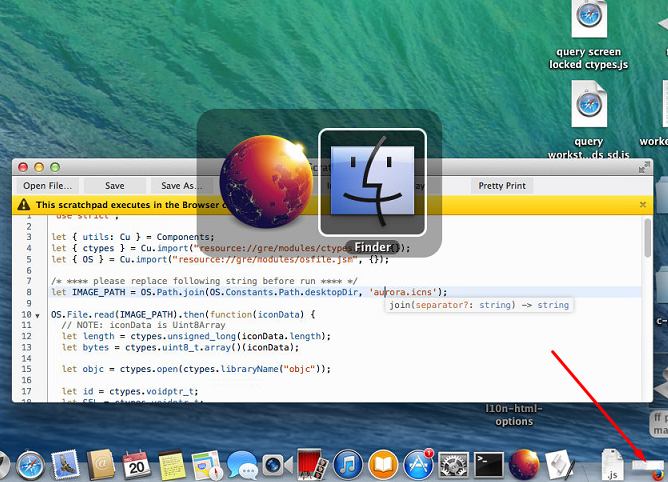Click the osfile.jsm resource string on line 5
The width and height of the screenshot is (668, 482).
point(265,260)
